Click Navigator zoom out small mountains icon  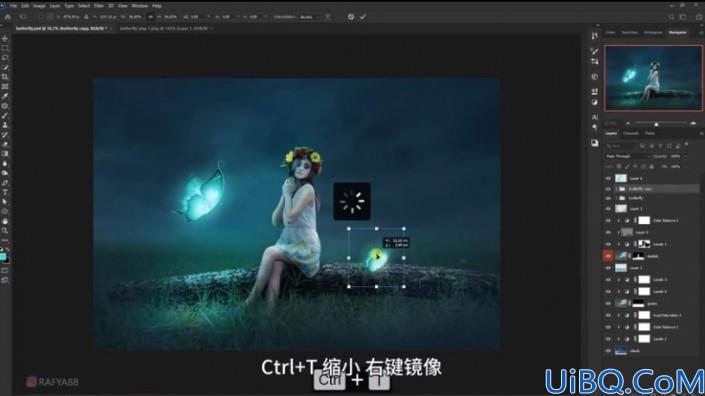[x=628, y=123]
